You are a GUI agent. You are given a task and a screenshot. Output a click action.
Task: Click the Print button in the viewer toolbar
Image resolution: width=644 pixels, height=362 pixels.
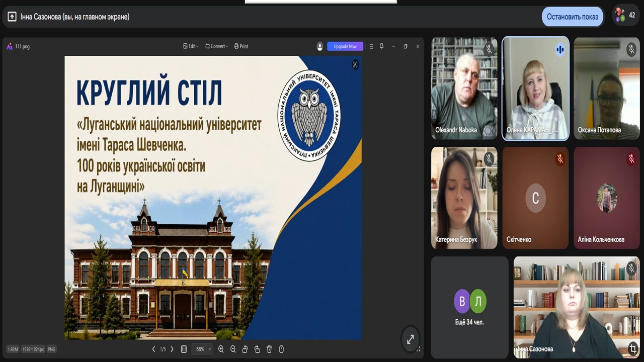(x=241, y=46)
